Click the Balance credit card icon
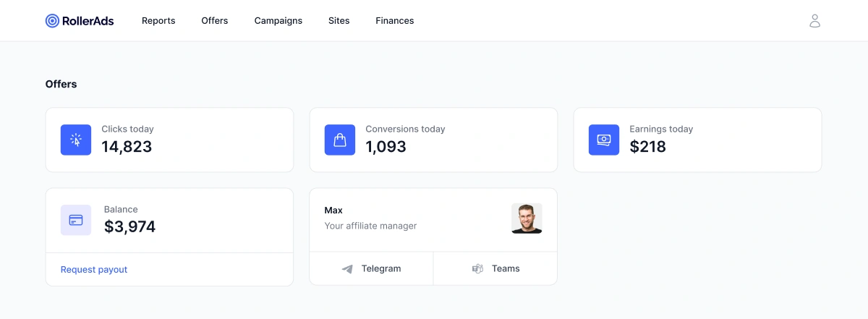Image resolution: width=868 pixels, height=319 pixels. [x=76, y=220]
